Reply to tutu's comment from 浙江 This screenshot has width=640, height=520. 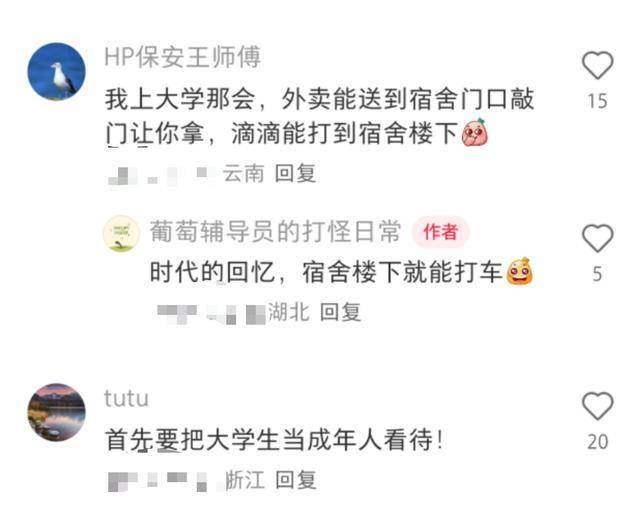(x=296, y=480)
